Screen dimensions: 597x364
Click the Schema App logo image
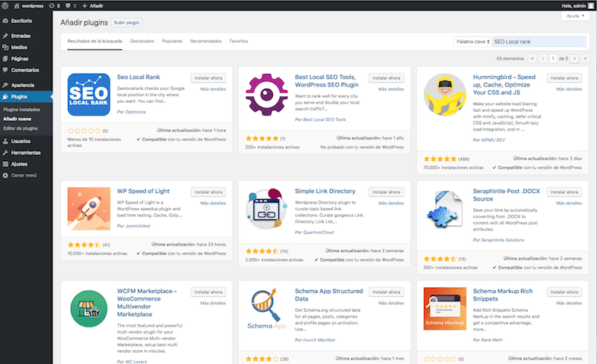(266, 308)
